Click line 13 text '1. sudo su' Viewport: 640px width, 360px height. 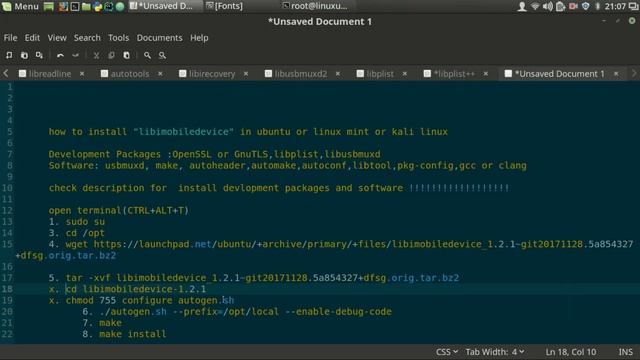pos(77,222)
